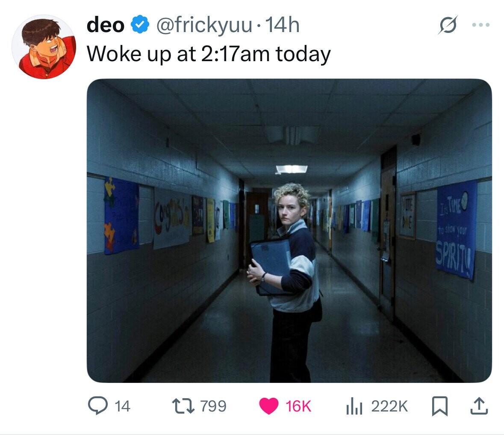Click the blue SPIRIT banner in photo
The image size is (504, 435).
[x=456, y=230]
